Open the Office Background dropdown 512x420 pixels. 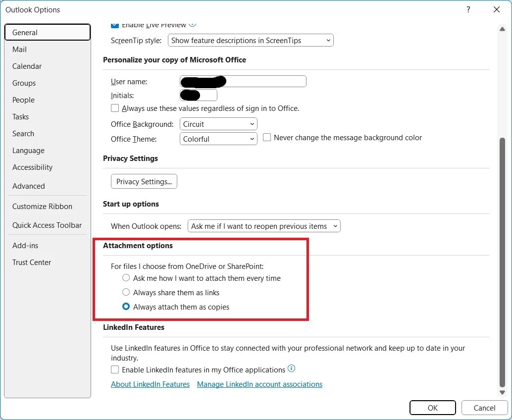pos(218,124)
